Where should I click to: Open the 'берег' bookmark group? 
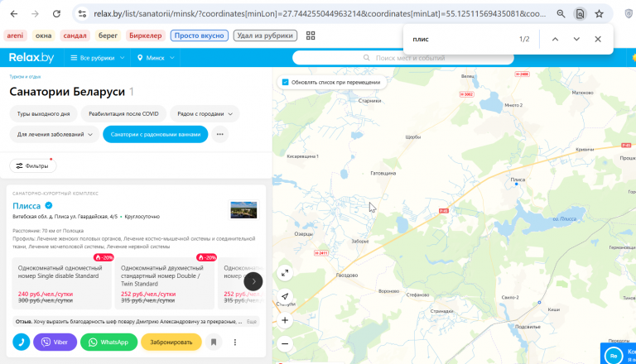pyautogui.click(x=108, y=36)
